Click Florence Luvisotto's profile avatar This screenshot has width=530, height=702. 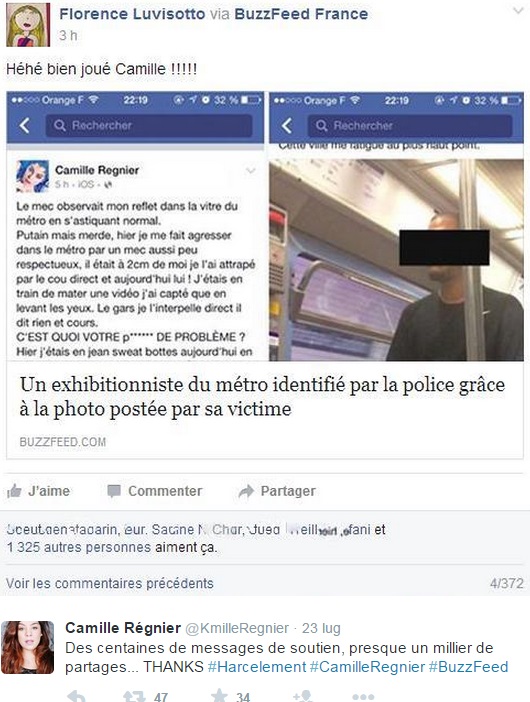click(x=28, y=25)
